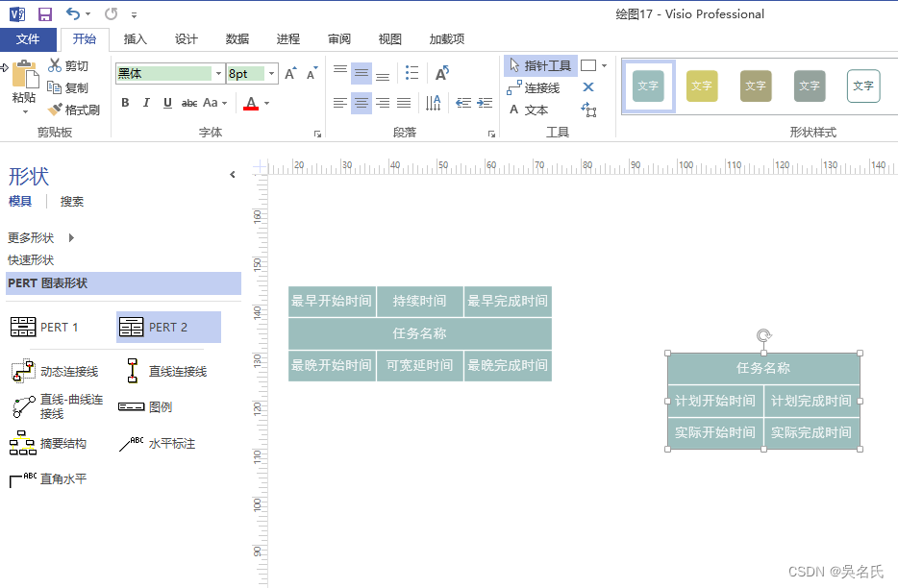Click the Redo icon
This screenshot has width=898, height=588.
[x=112, y=13]
